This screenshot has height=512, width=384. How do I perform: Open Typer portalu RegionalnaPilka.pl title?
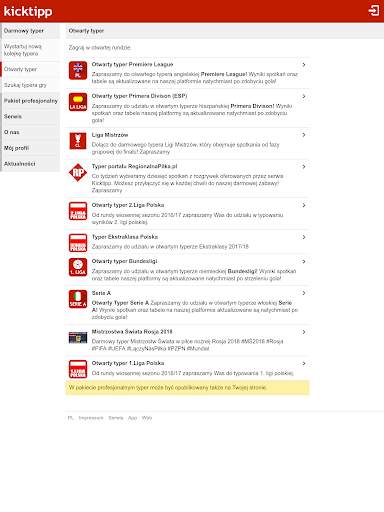(x=134, y=166)
